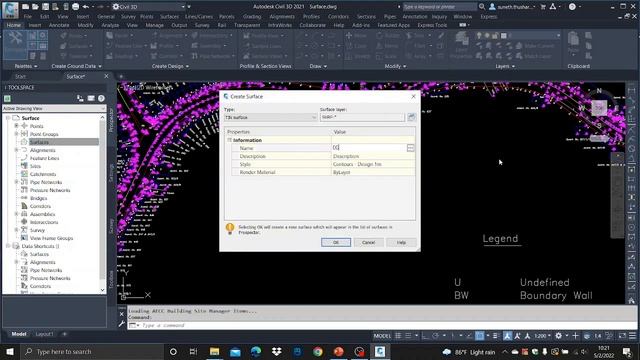Open the surface Type dropdown
The height and width of the screenshot is (360, 640).
point(270,118)
